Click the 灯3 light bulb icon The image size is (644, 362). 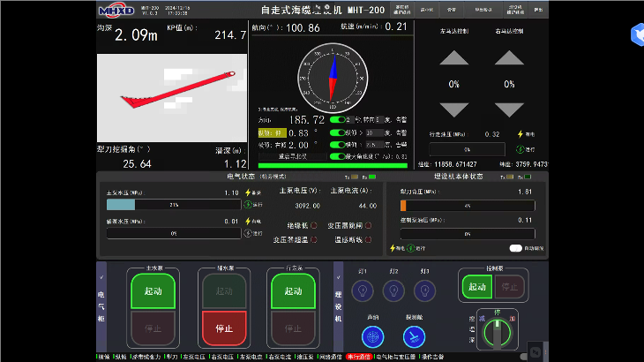coord(424,290)
